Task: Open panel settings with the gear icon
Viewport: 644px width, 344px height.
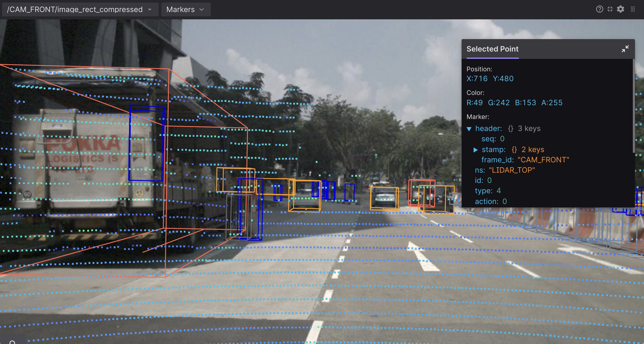Action: 620,9
